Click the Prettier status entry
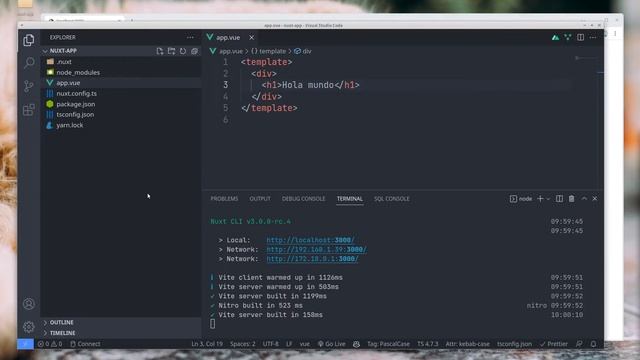This screenshot has width=640, height=360. pos(553,344)
